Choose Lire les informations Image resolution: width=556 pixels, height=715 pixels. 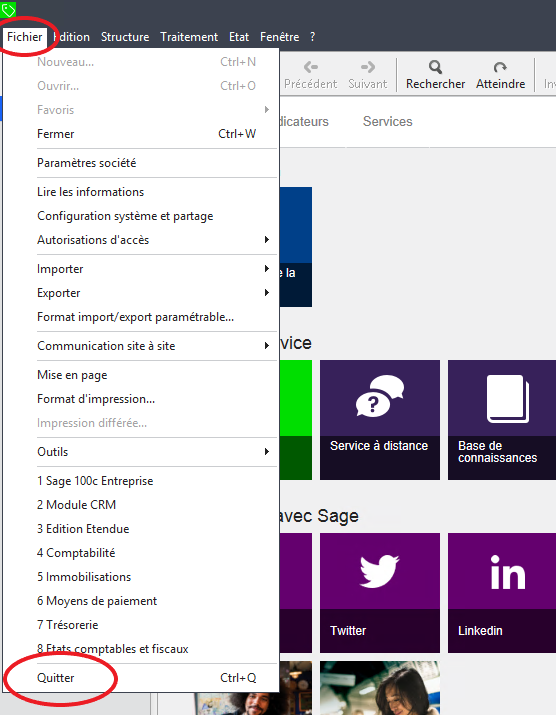click(x=141, y=192)
